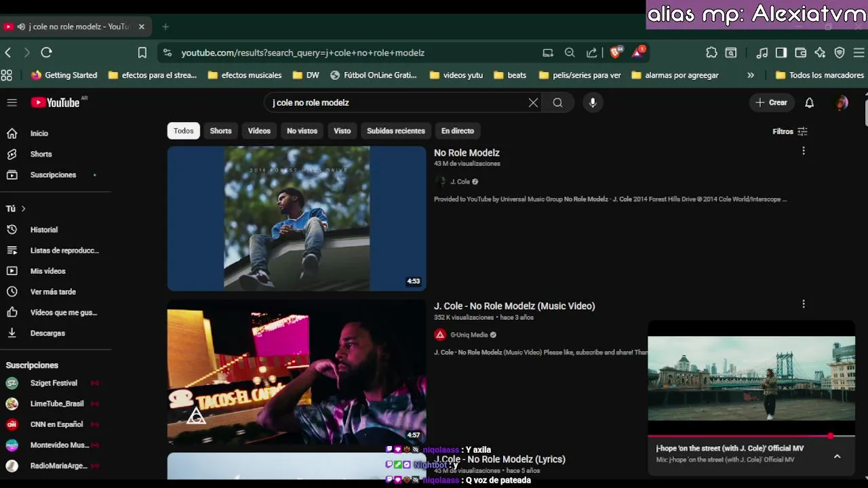The image size is (868, 488).
Task: Click the YouTube search magnifier button
Action: click(557, 102)
